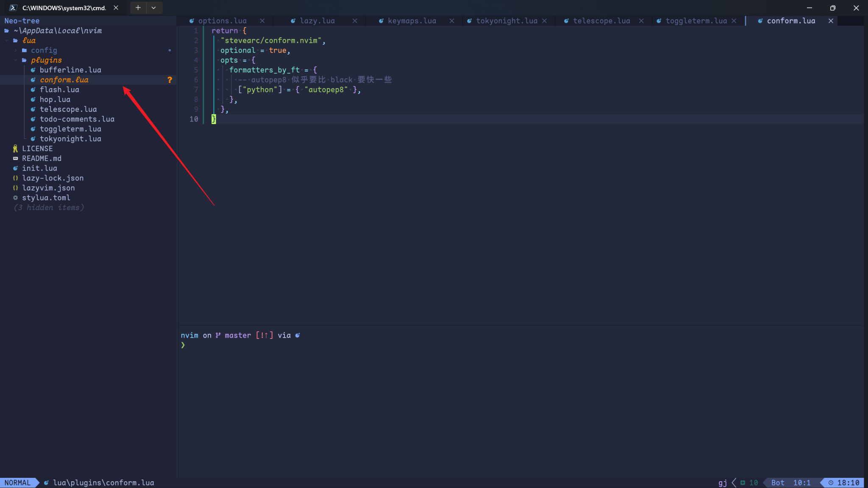Image resolution: width=868 pixels, height=488 pixels.
Task: Click the NORMAL mode indicator
Action: point(17,482)
